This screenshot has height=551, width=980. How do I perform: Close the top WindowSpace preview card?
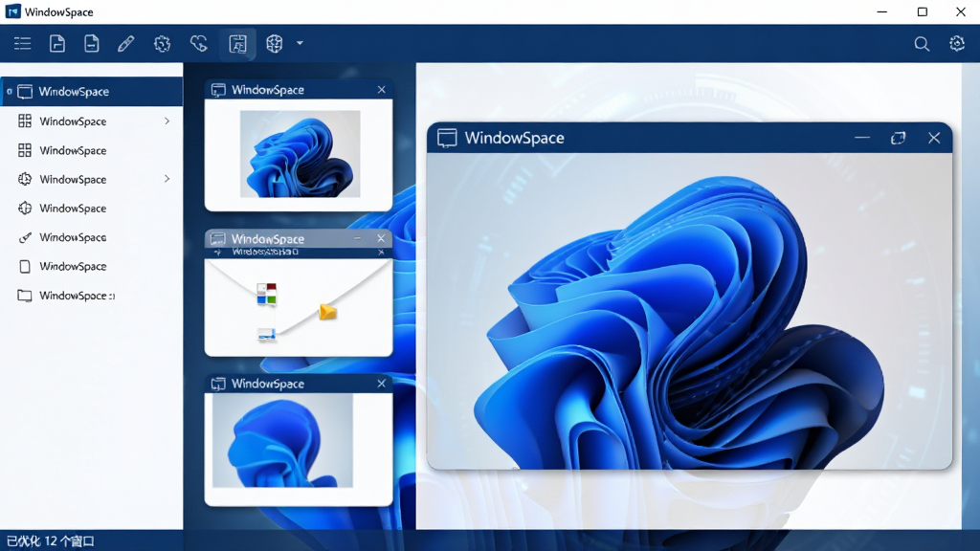tap(381, 90)
